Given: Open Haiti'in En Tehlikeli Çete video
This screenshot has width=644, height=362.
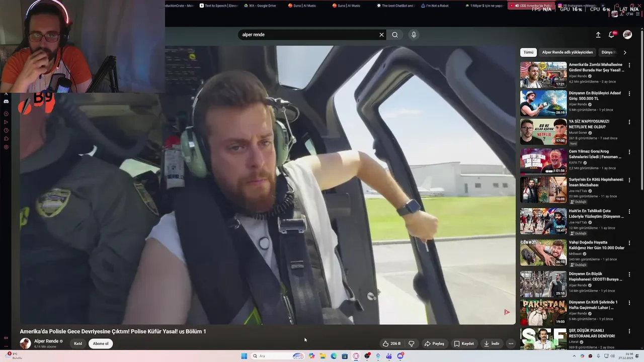Looking at the screenshot, I should [543, 221].
